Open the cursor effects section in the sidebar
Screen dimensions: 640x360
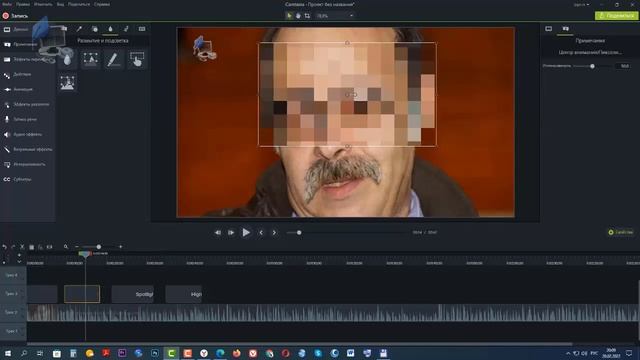click(27, 104)
